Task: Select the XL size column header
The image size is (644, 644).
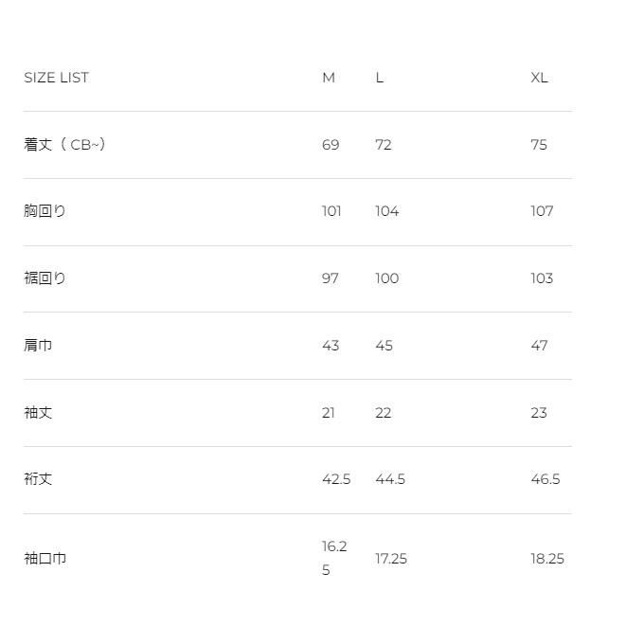Action: (x=539, y=78)
